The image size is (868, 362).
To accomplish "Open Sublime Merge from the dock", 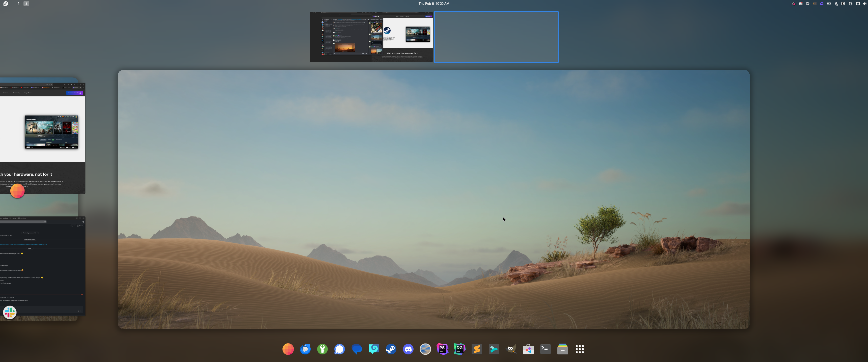I will click(x=494, y=349).
